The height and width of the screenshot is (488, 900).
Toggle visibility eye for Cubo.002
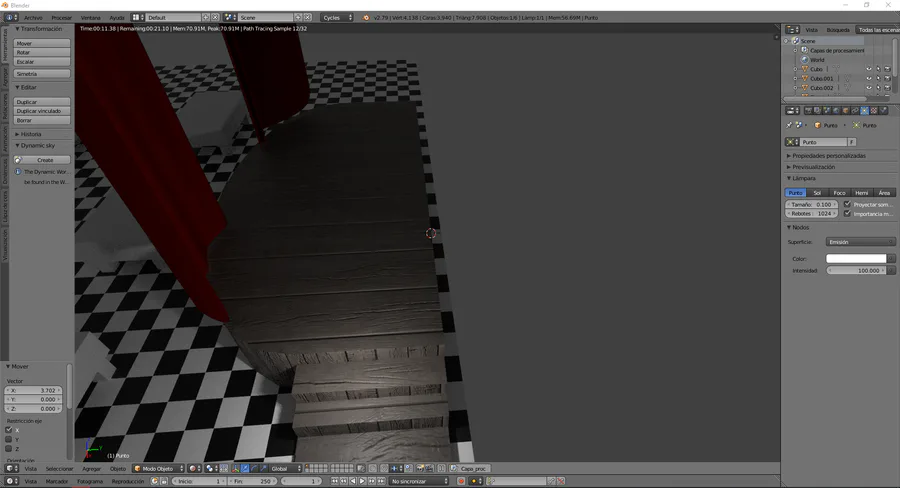coord(868,88)
